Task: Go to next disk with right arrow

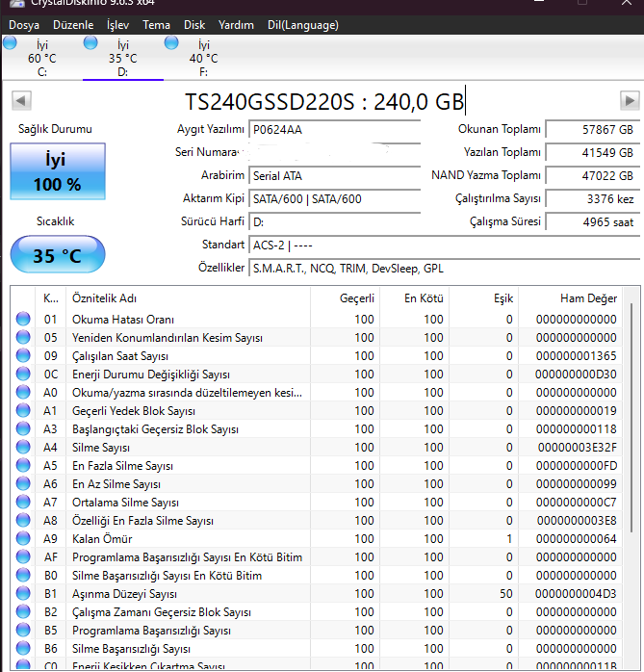Action: pos(630,101)
